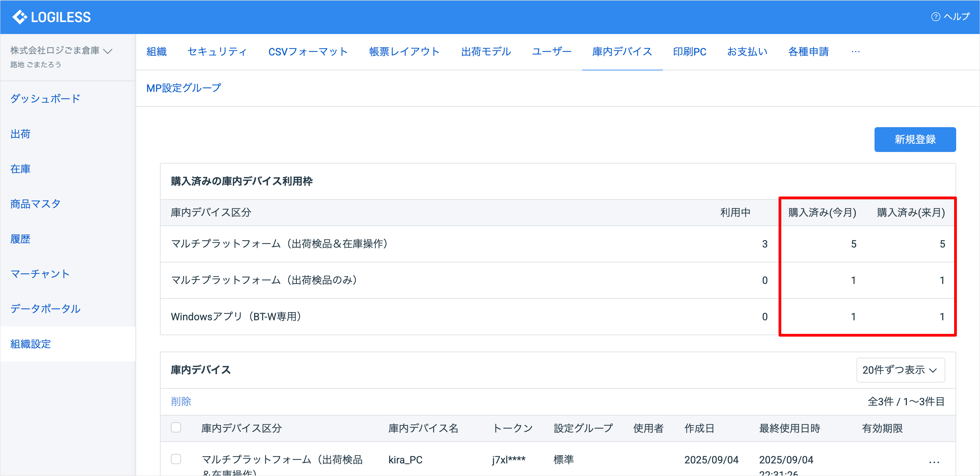Open row actions ellipsis for kira_PC

pos(934,462)
